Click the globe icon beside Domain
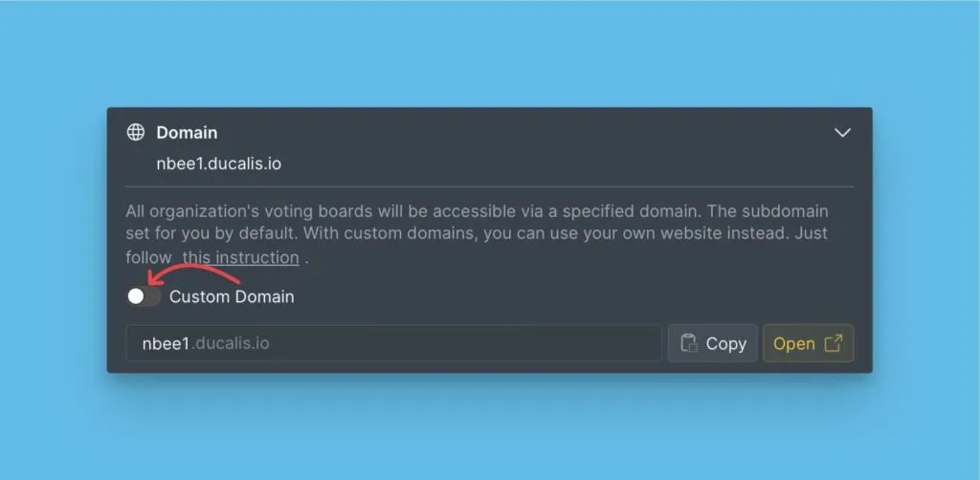 pos(136,132)
